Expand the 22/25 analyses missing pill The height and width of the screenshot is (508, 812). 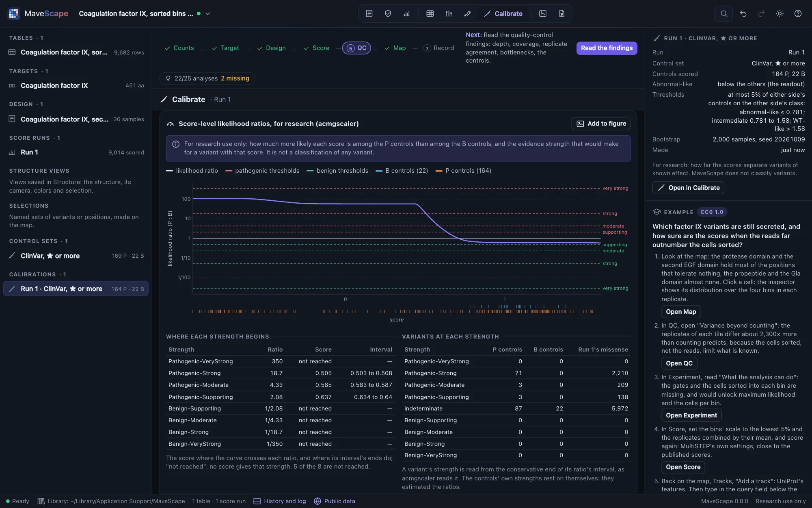(x=207, y=78)
